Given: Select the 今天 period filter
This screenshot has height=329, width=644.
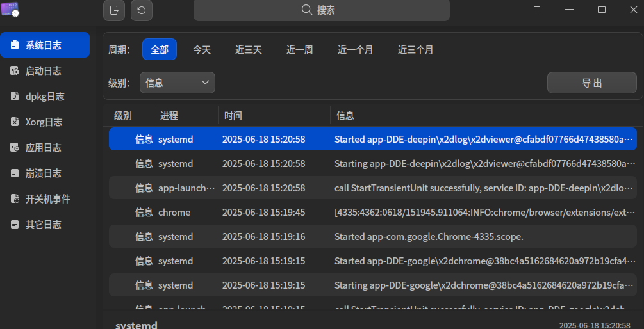Looking at the screenshot, I should pyautogui.click(x=202, y=50).
